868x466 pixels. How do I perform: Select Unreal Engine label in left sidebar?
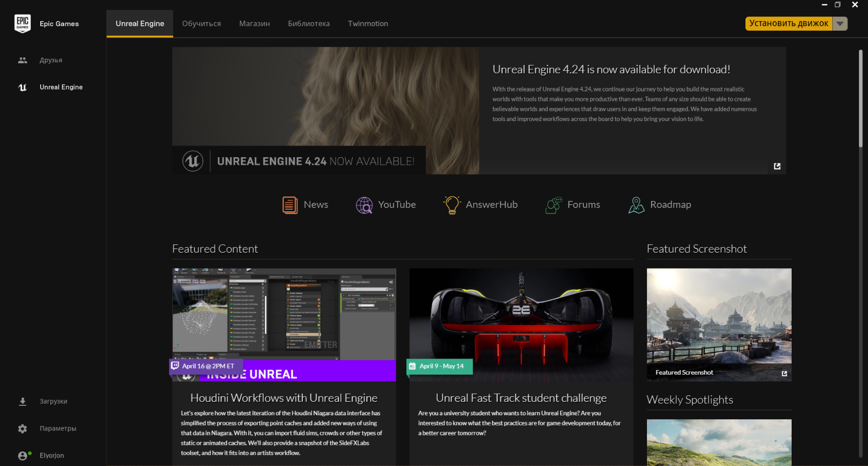click(x=61, y=87)
